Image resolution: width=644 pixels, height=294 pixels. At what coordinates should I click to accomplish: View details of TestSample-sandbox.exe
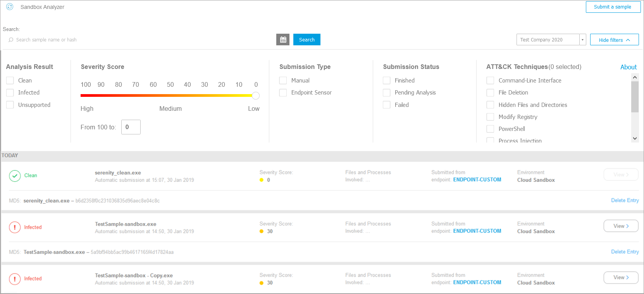(621, 226)
